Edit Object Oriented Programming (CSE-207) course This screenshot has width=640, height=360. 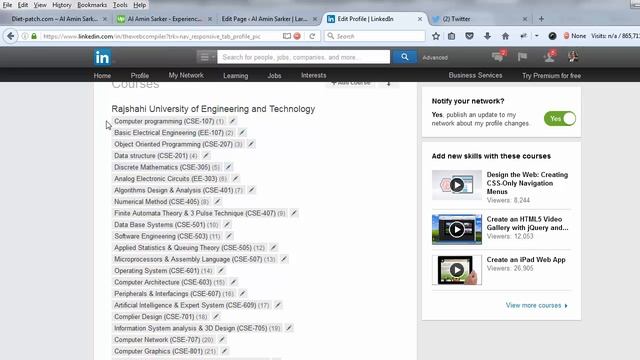pyautogui.click(x=251, y=144)
